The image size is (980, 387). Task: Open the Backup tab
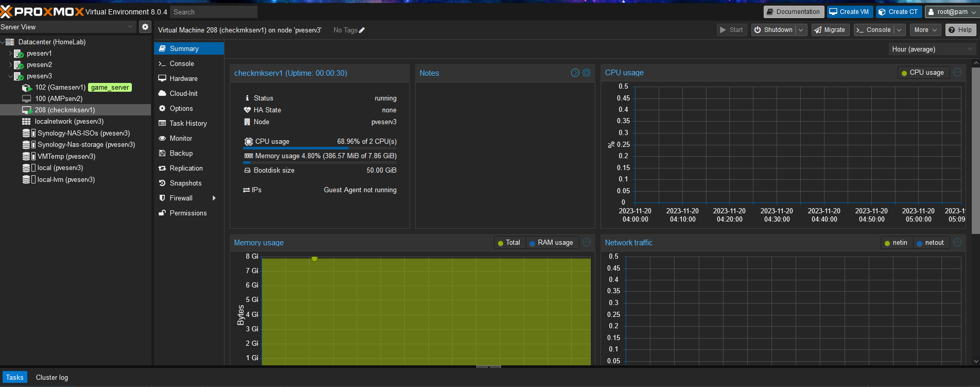coord(189,153)
